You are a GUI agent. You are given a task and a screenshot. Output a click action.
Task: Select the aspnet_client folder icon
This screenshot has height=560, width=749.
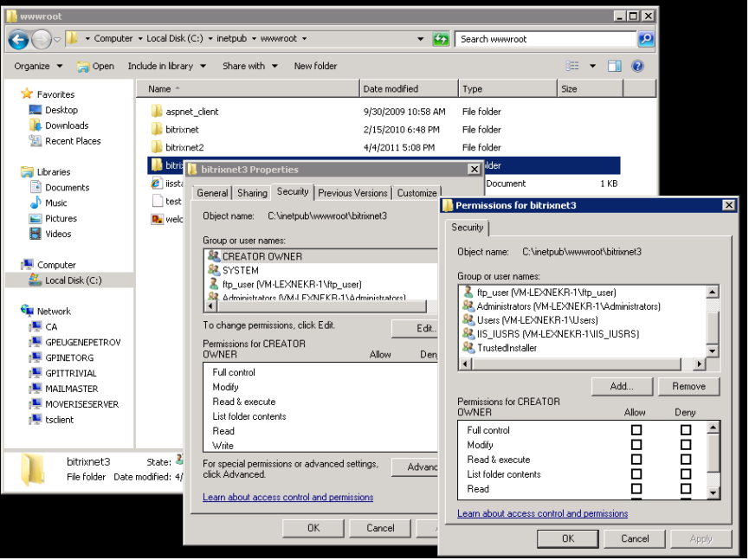[x=156, y=112]
